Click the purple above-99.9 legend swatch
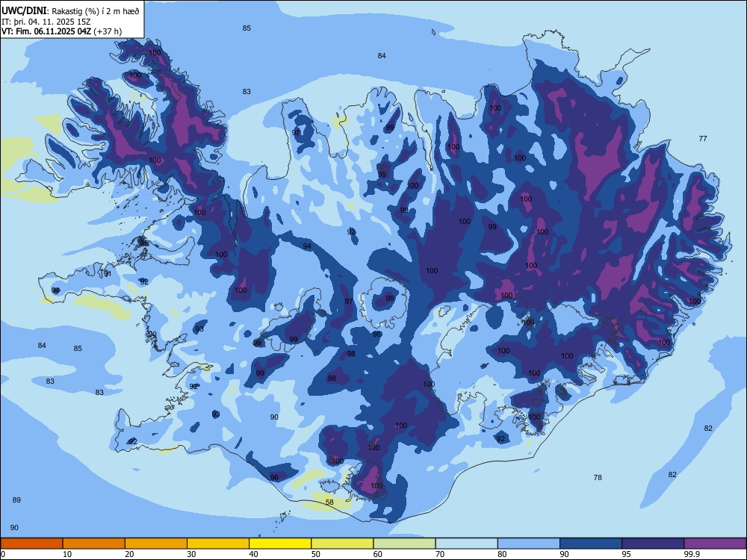The width and height of the screenshot is (747, 560). (x=715, y=544)
